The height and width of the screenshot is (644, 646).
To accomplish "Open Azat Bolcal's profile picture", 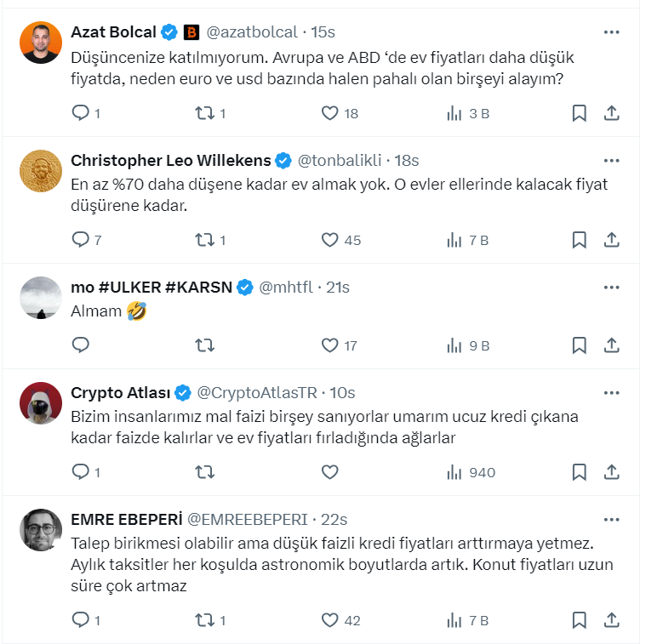I will click(x=41, y=43).
